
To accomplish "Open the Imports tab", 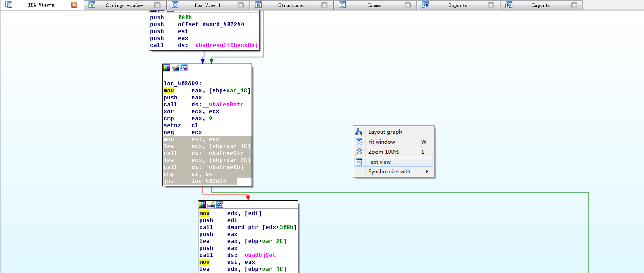I will pyautogui.click(x=458, y=5).
